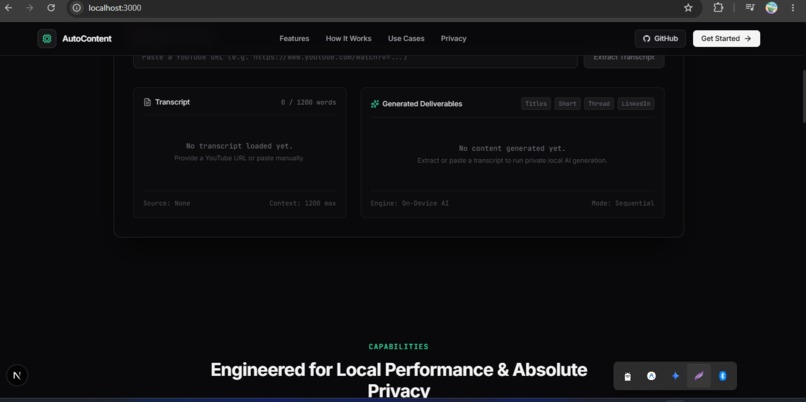
Task: Click the "Mode: Sequential" label
Action: 623,204
